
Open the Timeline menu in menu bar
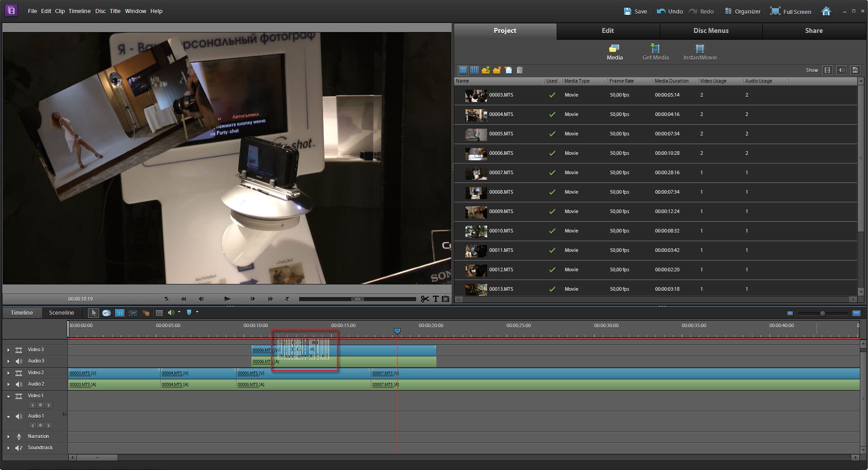pos(80,11)
